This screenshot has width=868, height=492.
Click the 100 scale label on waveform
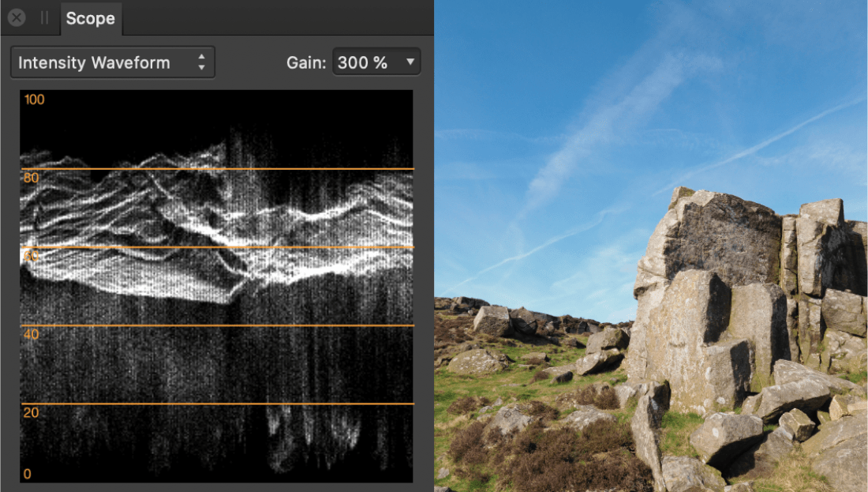pos(34,100)
